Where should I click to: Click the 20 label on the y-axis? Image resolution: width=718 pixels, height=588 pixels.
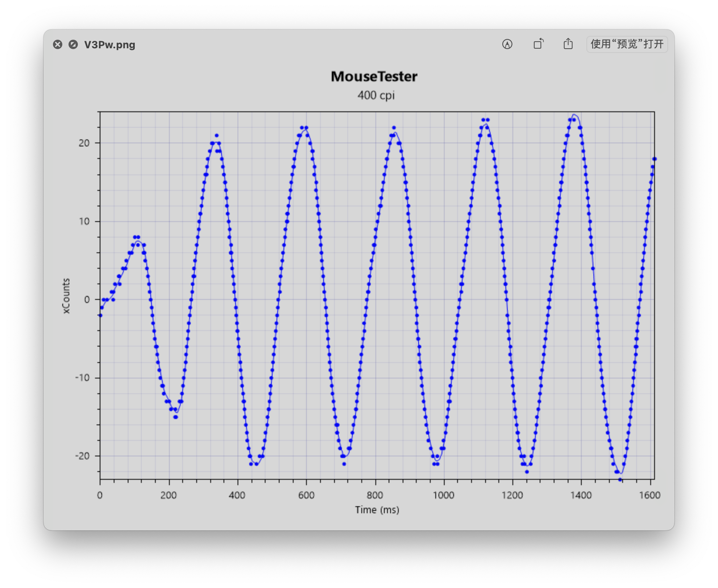[84, 143]
